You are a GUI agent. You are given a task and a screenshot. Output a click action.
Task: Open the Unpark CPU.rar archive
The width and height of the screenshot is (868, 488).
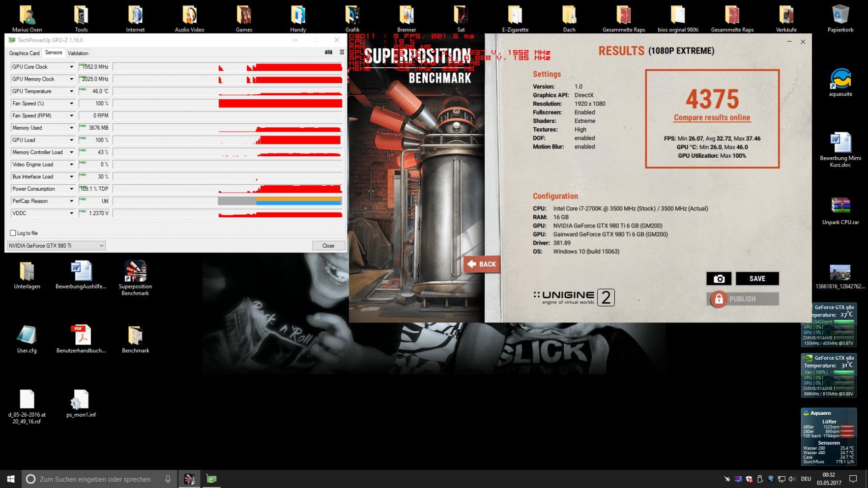click(840, 211)
